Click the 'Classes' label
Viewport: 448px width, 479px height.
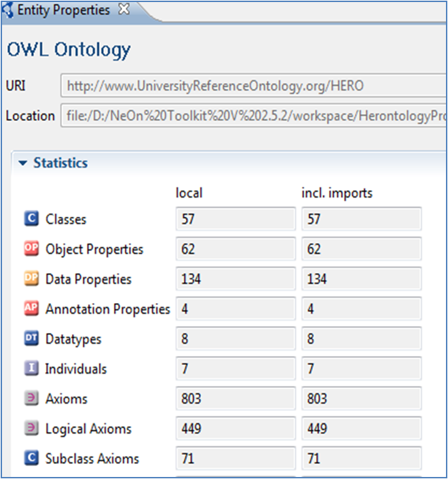[66, 219]
